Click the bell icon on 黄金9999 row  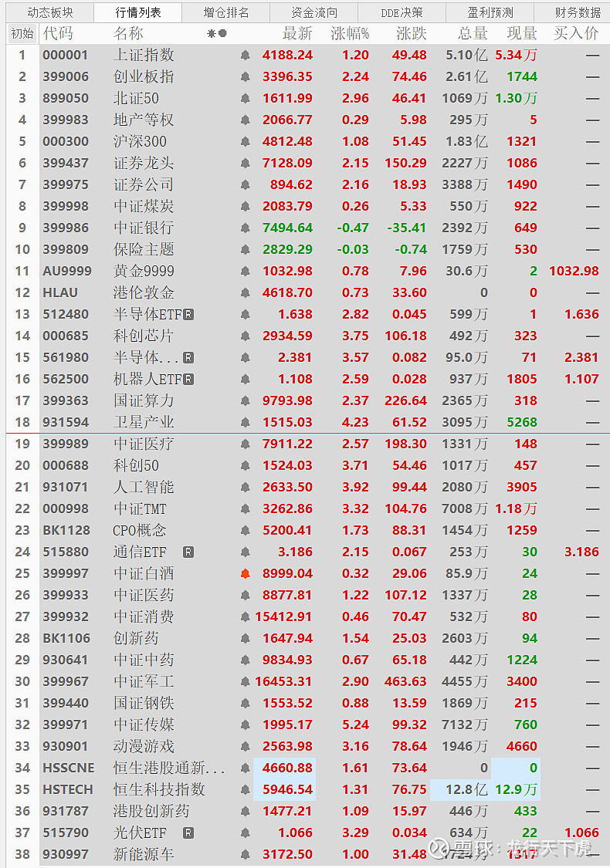[x=246, y=272]
